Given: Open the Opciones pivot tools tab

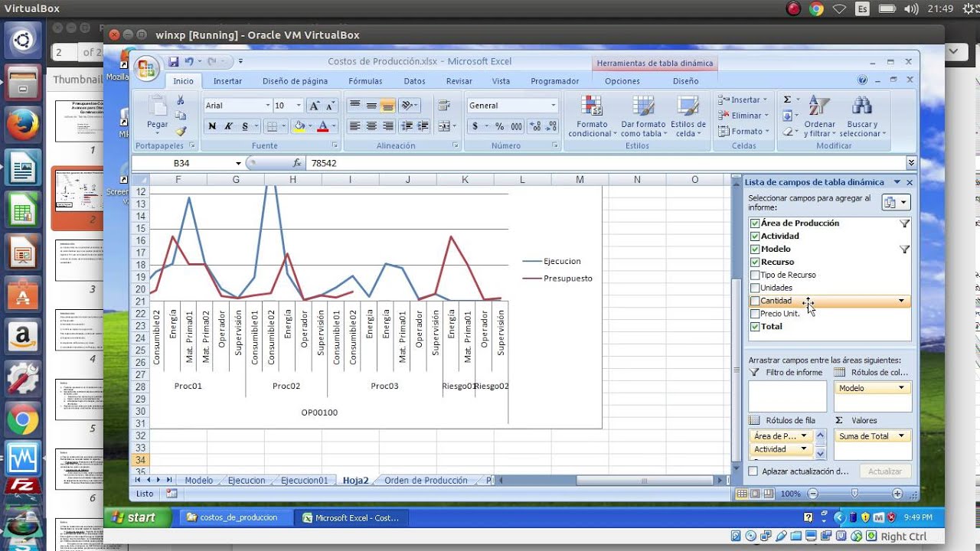Looking at the screenshot, I should pos(622,81).
